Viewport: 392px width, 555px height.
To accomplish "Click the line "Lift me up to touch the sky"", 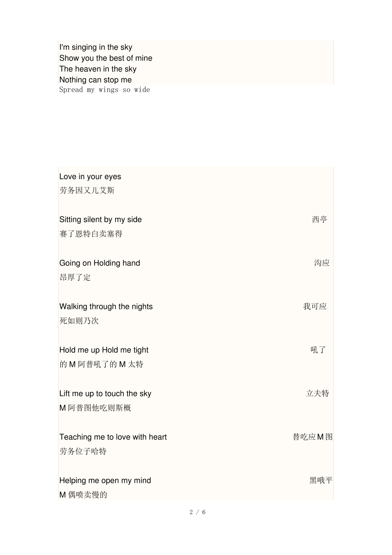I will coord(105,394).
